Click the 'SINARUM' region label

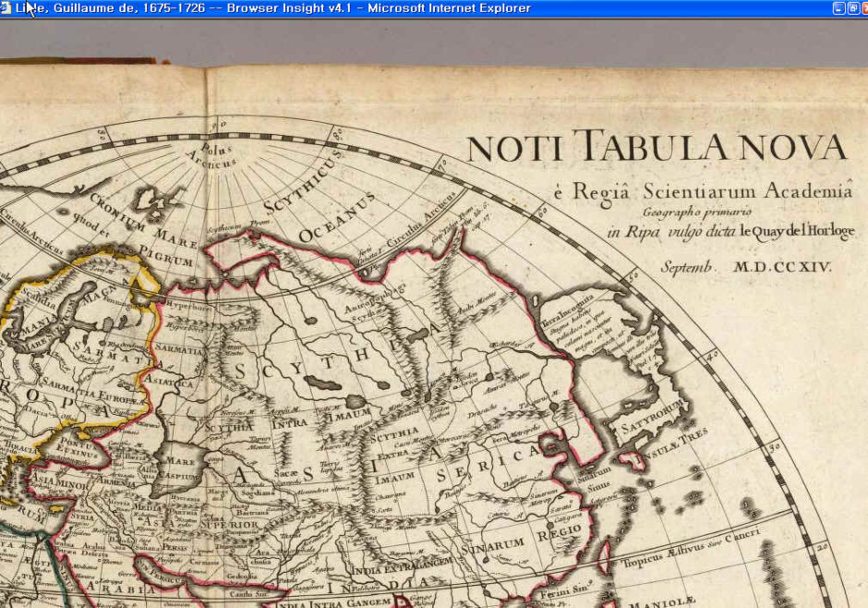pyautogui.click(x=492, y=546)
